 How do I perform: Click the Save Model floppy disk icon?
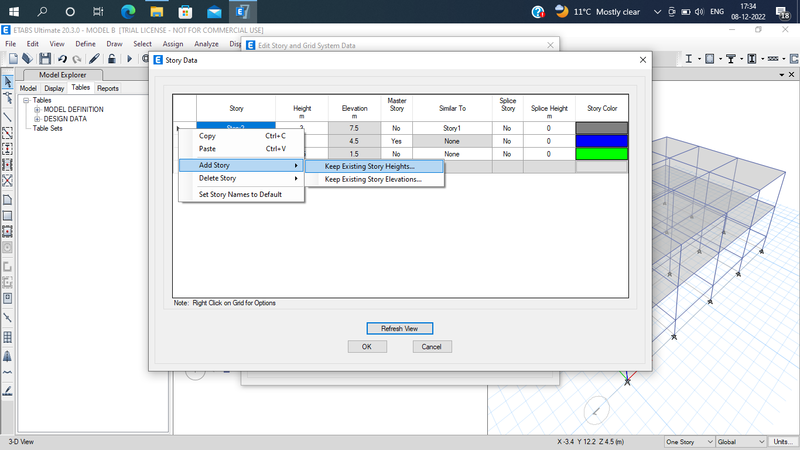click(x=45, y=59)
